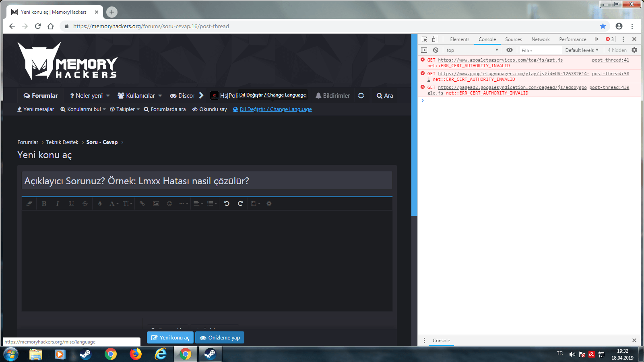Click the navigation overflow chevron arrow

pyautogui.click(x=201, y=95)
